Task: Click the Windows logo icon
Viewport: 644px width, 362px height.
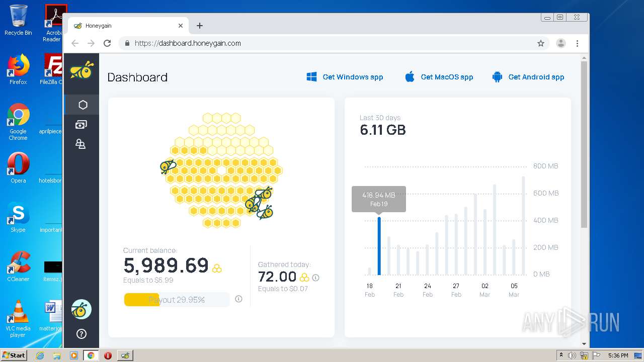Action: pos(311,77)
